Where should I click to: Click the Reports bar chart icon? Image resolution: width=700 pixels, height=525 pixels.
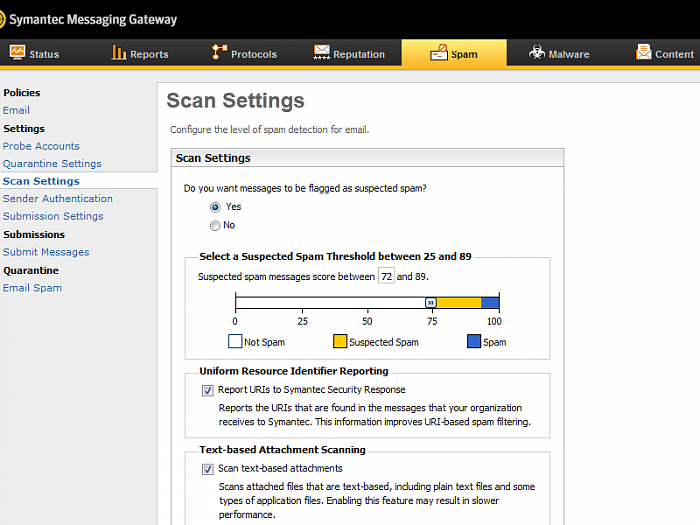(119, 53)
